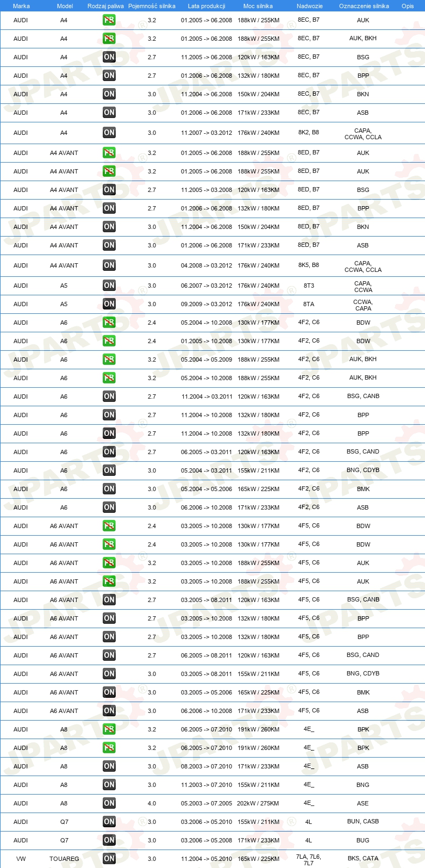Click the 202kW / 275KM power cell
This screenshot has height=868, width=425.
pyautogui.click(x=258, y=803)
